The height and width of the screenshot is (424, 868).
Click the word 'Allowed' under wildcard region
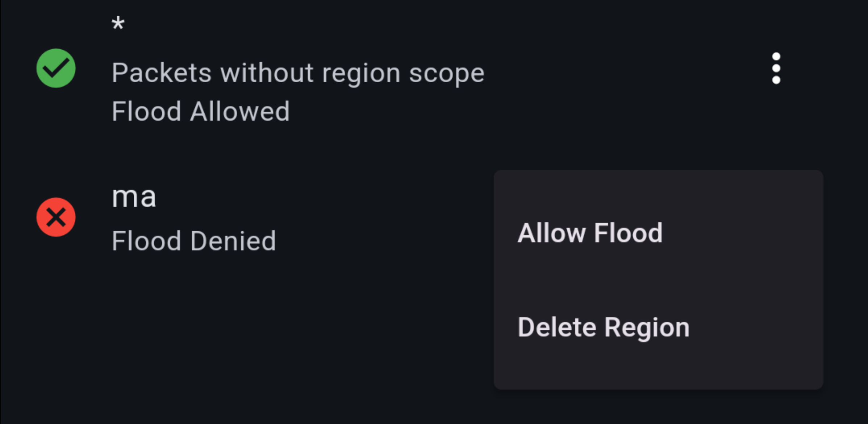240,111
